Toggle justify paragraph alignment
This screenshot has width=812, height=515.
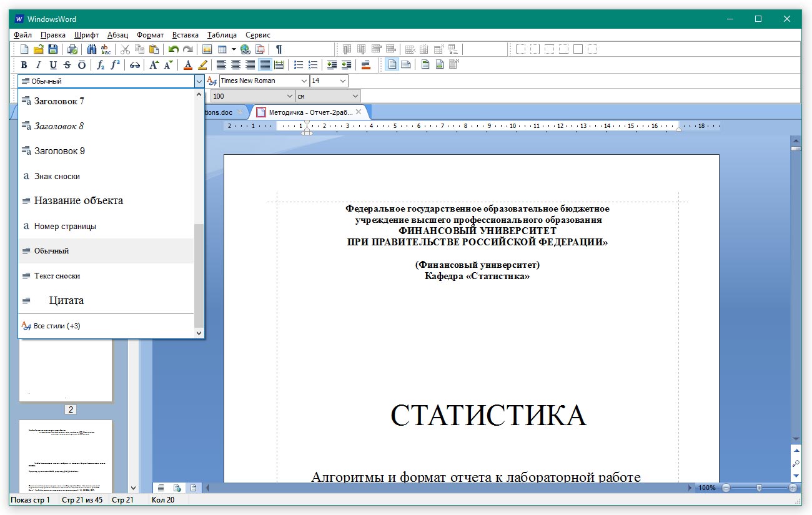click(265, 65)
